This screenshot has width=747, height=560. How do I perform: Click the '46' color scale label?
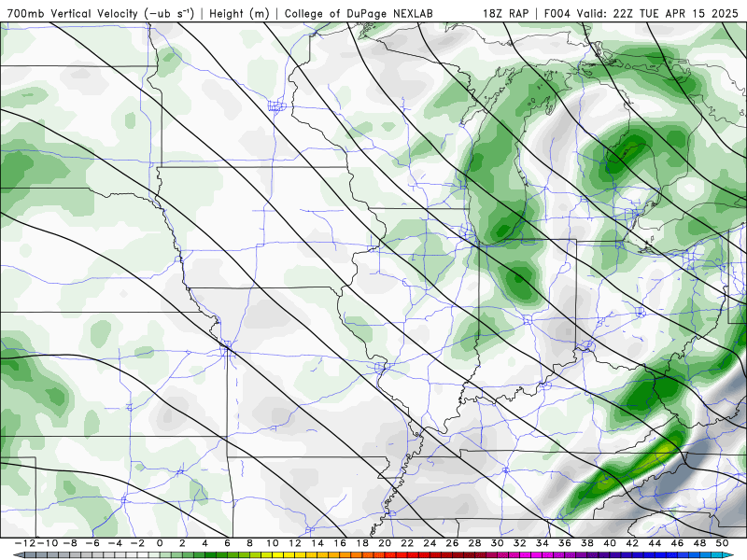677,543
